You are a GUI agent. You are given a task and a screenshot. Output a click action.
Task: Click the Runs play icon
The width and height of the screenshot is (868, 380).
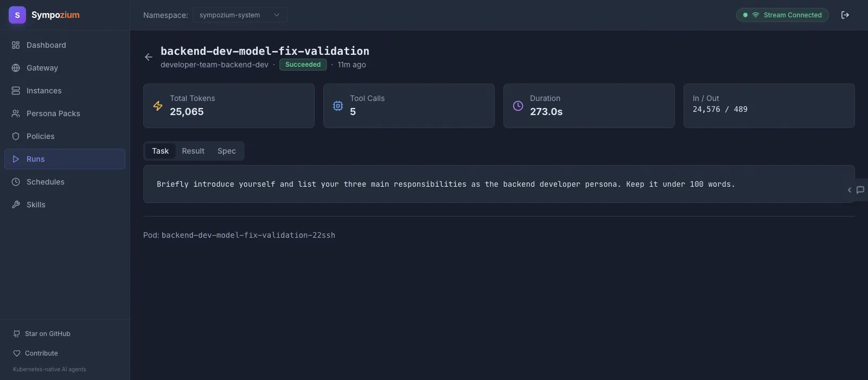[16, 159]
